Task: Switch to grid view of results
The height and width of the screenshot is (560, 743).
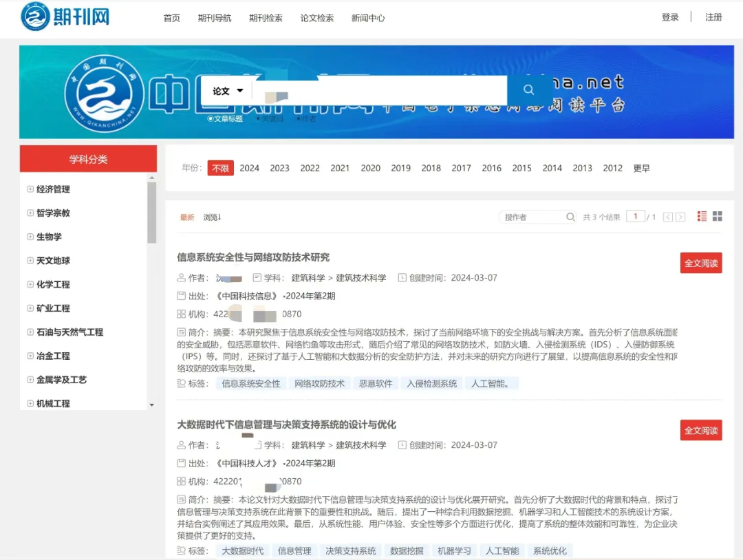Action: click(x=716, y=215)
